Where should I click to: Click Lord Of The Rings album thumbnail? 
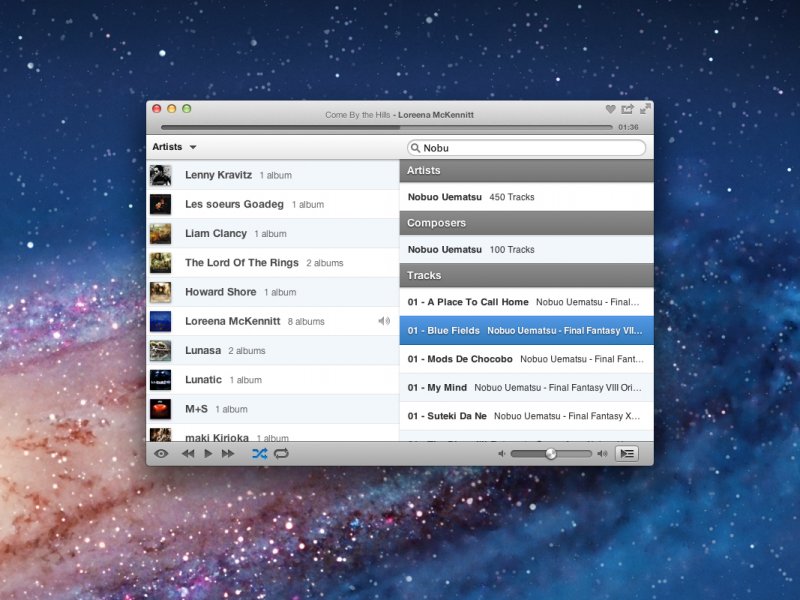coord(160,263)
